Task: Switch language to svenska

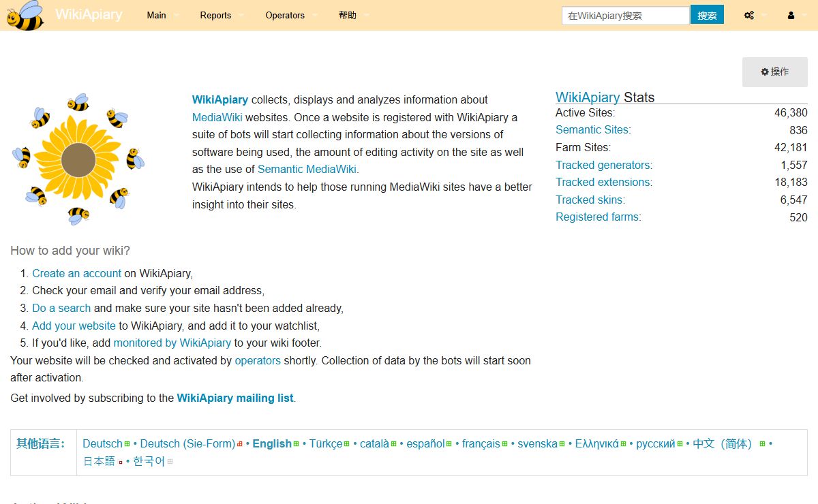Action: coord(537,443)
